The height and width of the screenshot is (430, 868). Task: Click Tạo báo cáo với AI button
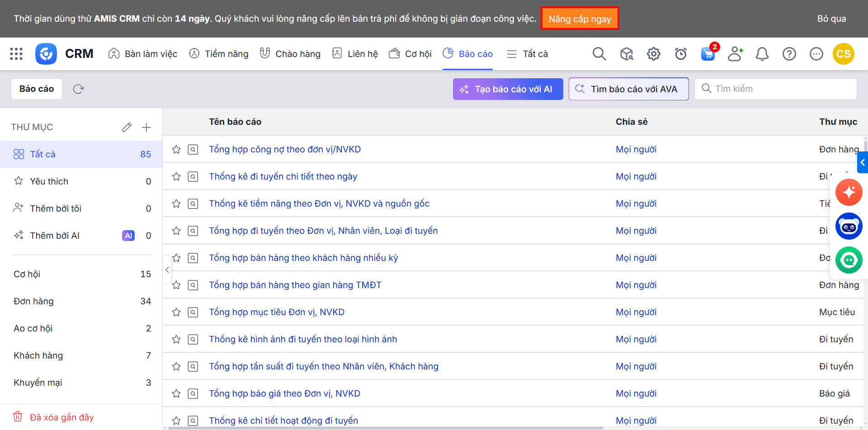point(508,89)
